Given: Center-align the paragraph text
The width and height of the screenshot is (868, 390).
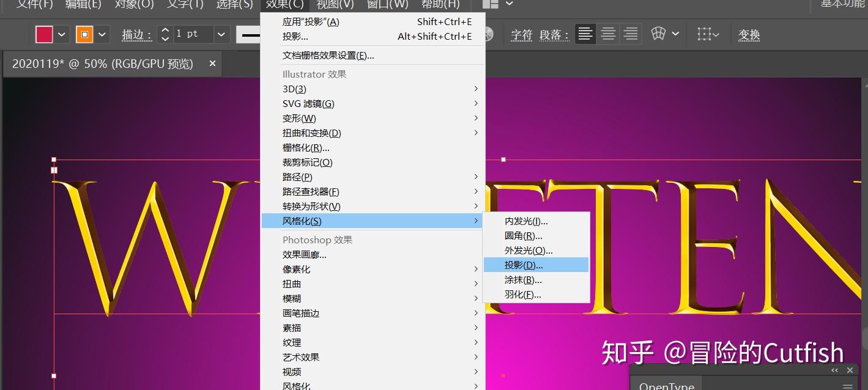Looking at the screenshot, I should tap(607, 34).
